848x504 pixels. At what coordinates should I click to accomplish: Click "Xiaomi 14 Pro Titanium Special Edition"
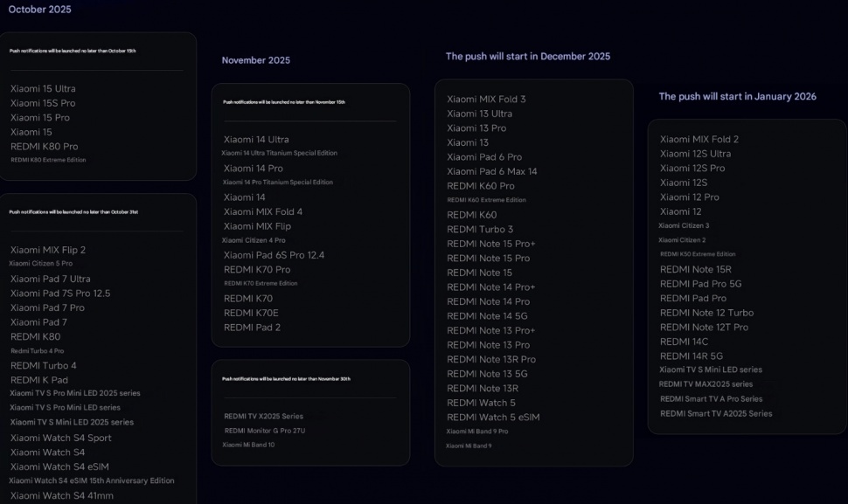pos(277,183)
